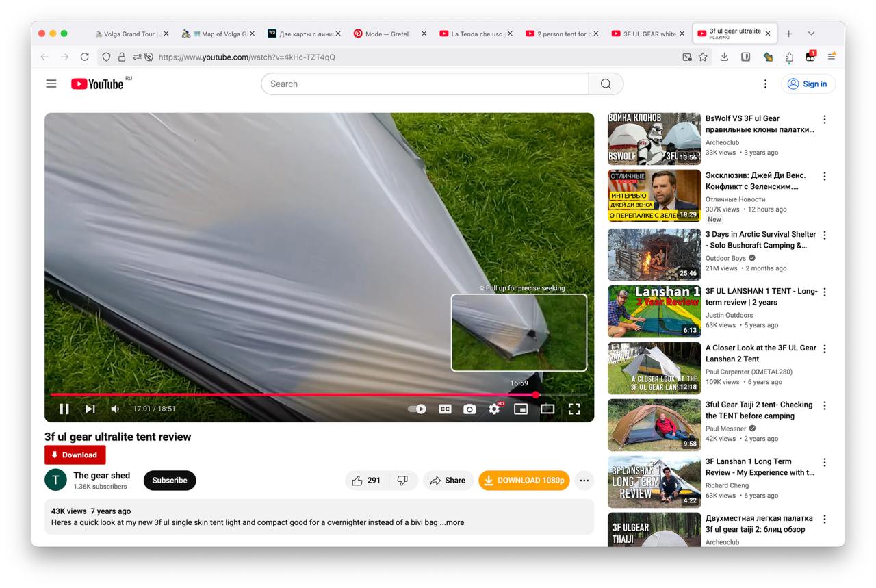Open options for 3F Lanshan 1 Long Term video
This screenshot has height=588, width=876.
825,463
